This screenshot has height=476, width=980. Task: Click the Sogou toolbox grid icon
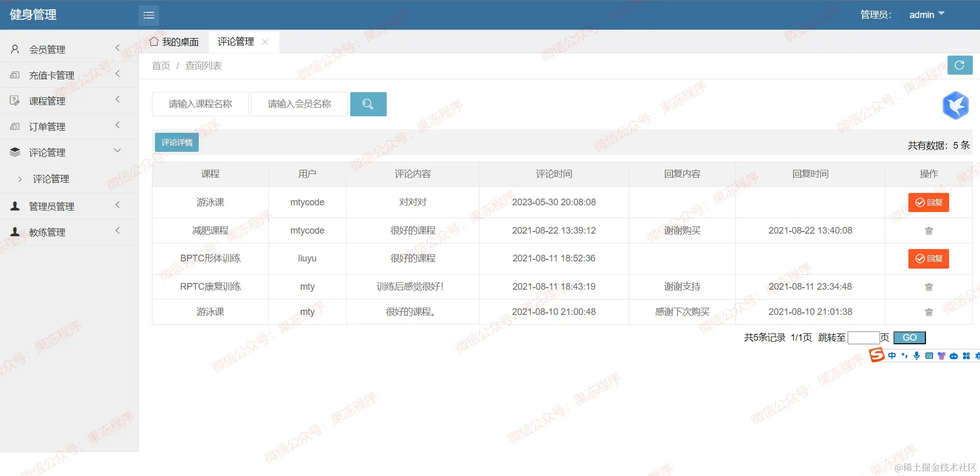pyautogui.click(x=966, y=356)
